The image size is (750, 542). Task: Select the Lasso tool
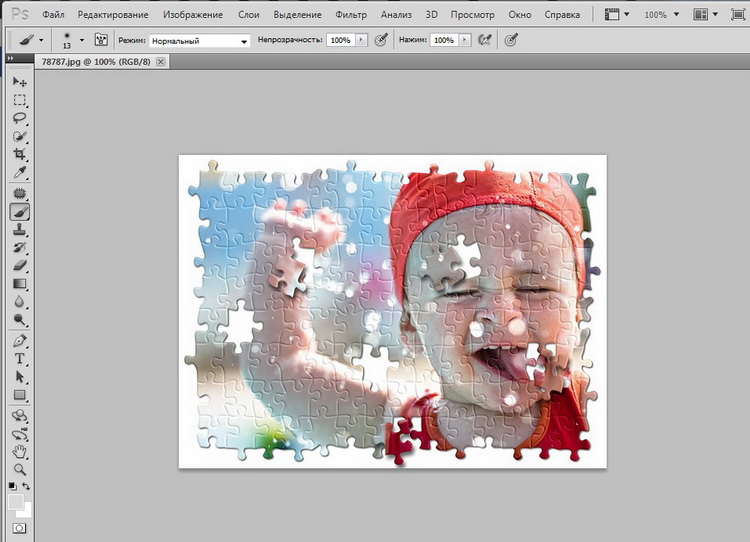[19, 118]
